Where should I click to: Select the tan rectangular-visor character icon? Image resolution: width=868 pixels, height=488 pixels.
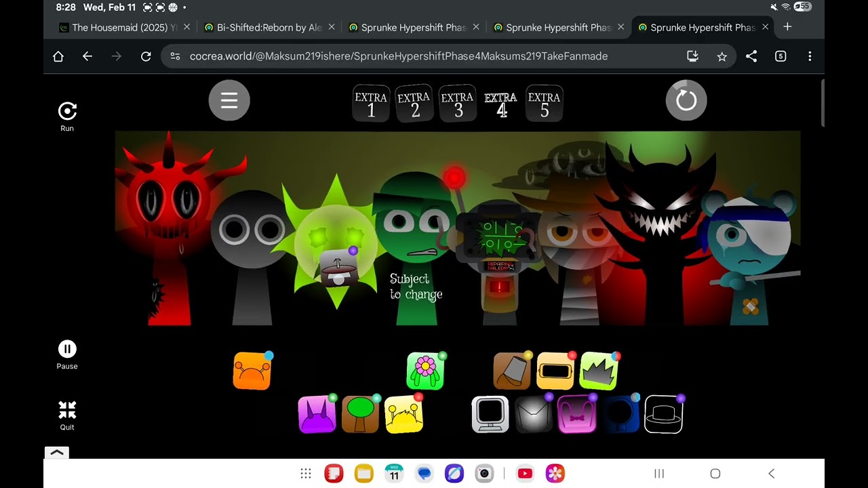coord(555,371)
